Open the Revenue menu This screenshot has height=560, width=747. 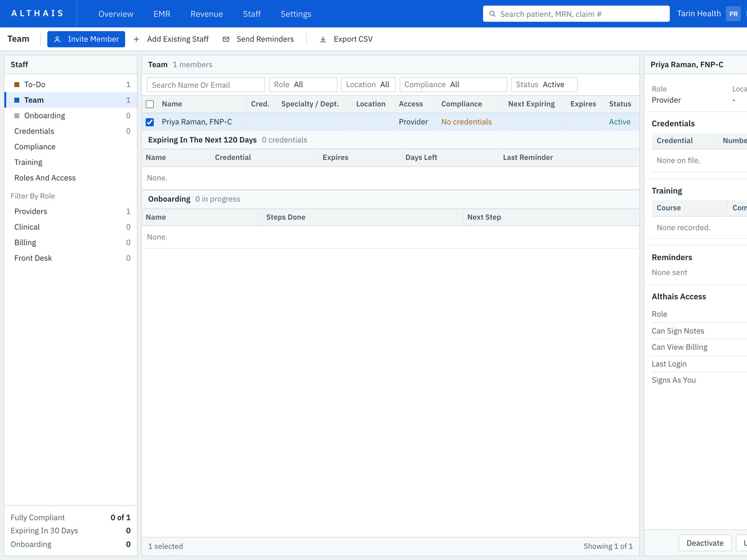pos(207,14)
